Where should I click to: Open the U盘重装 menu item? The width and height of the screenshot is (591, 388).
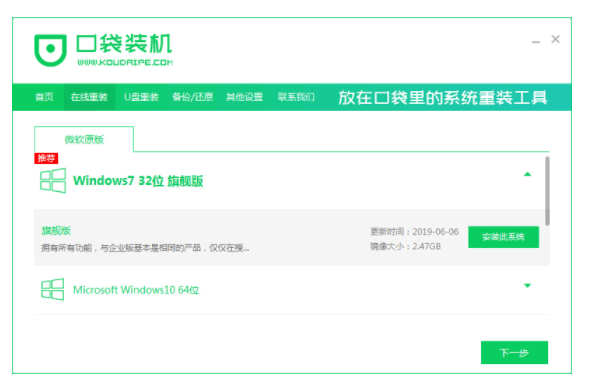pos(141,97)
